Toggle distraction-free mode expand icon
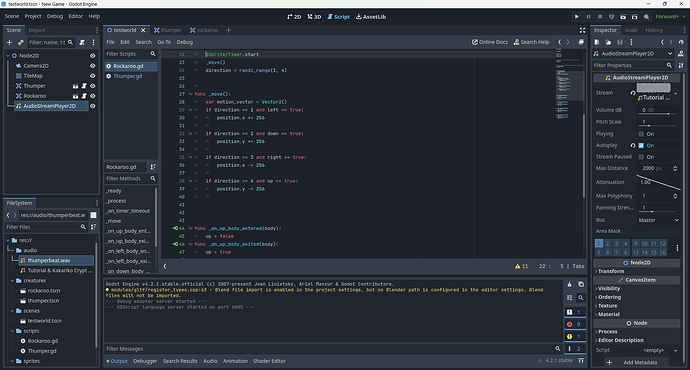The width and height of the screenshot is (690, 370). (x=582, y=30)
